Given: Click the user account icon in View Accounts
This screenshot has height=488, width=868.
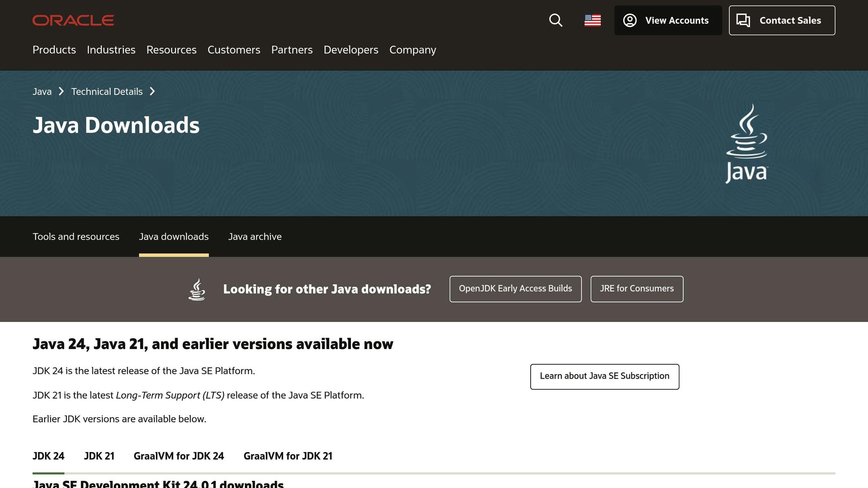Looking at the screenshot, I should click(x=630, y=20).
